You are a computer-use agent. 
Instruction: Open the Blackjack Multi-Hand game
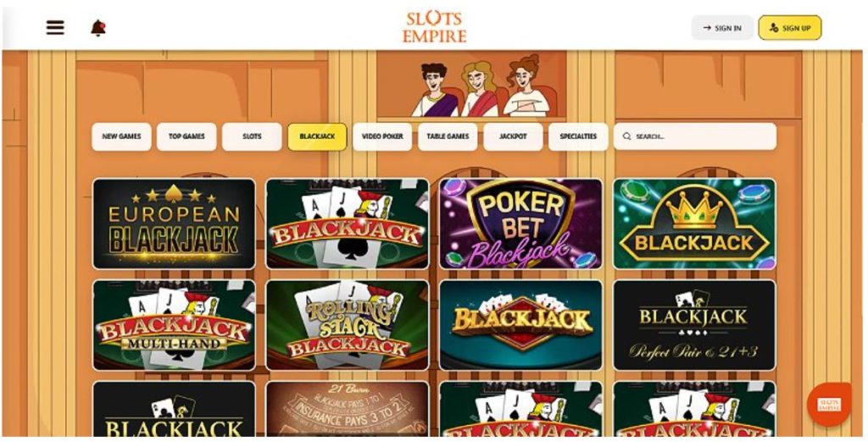174,325
